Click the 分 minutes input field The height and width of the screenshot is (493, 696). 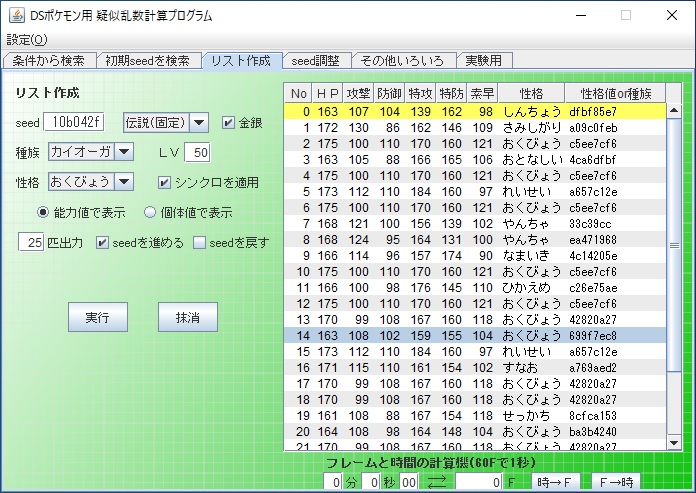pos(332,482)
